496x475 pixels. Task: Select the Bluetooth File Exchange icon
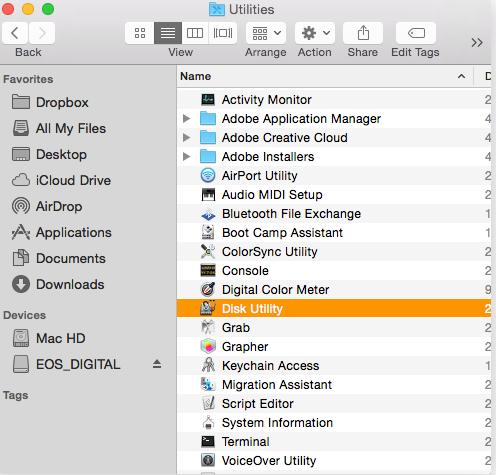pos(208,215)
